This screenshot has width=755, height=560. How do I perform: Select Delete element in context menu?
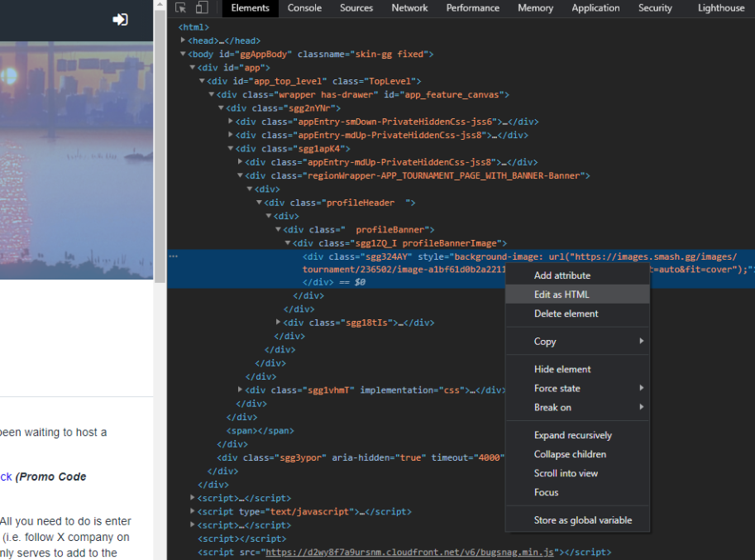point(566,314)
